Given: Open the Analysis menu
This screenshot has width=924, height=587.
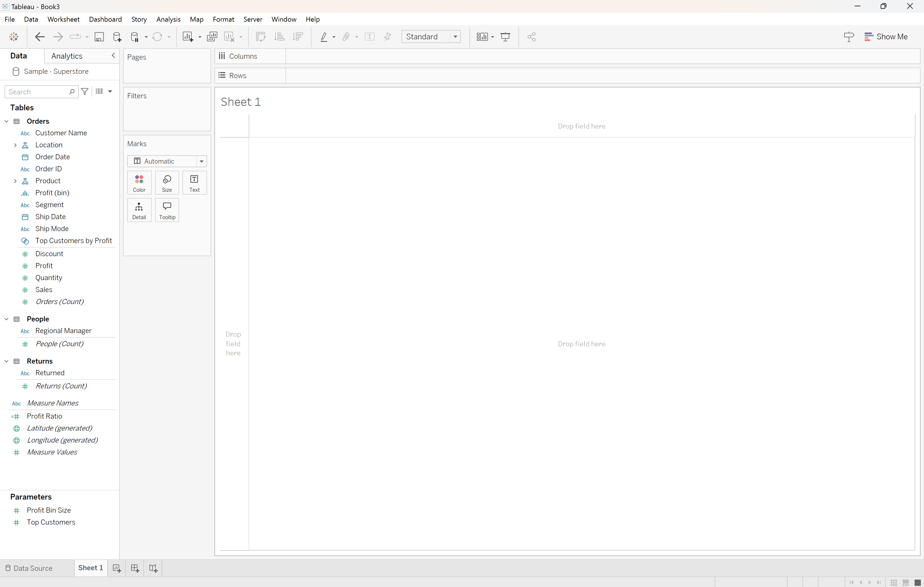Looking at the screenshot, I should [168, 19].
